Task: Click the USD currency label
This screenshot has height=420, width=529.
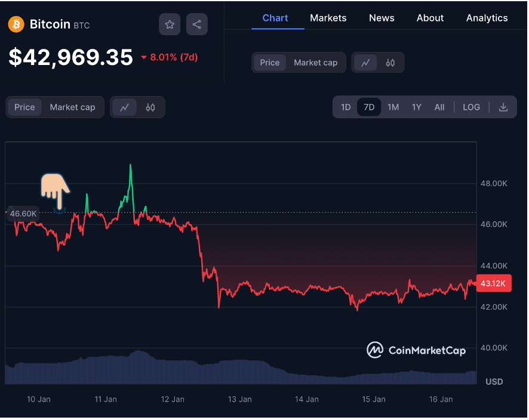Action: 494,382
